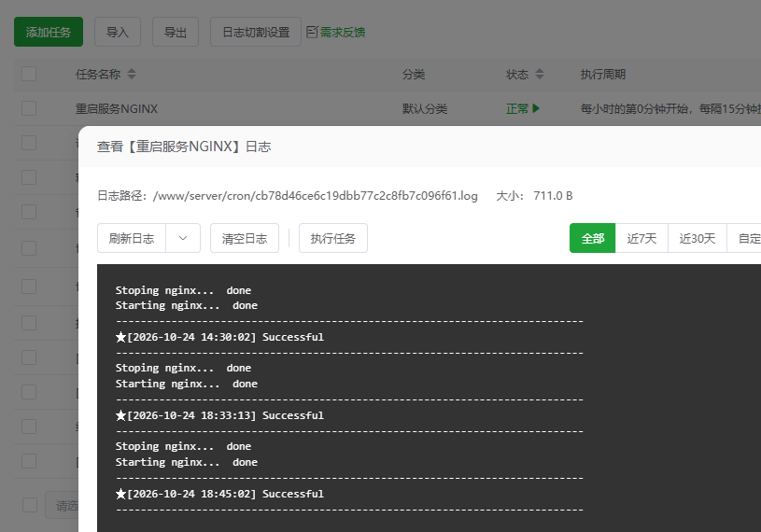Switch to the 近7天 log range tab
This screenshot has width=761, height=532.
point(641,238)
